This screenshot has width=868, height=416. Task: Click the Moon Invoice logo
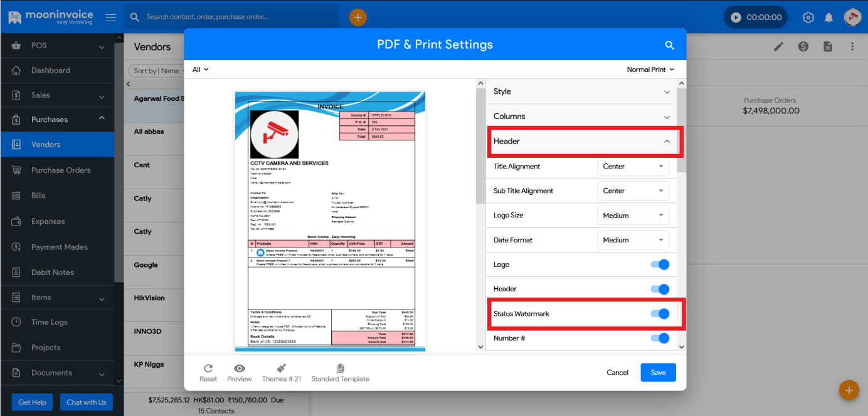50,17
